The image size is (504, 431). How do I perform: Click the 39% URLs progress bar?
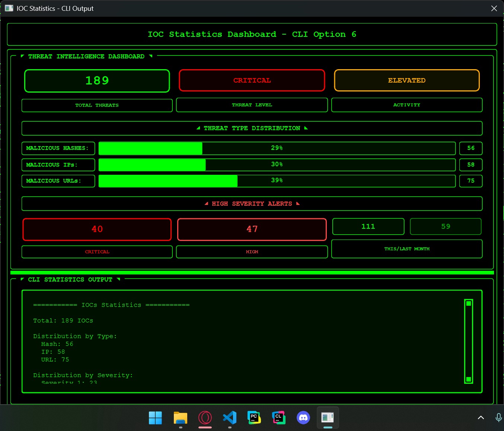(x=277, y=181)
